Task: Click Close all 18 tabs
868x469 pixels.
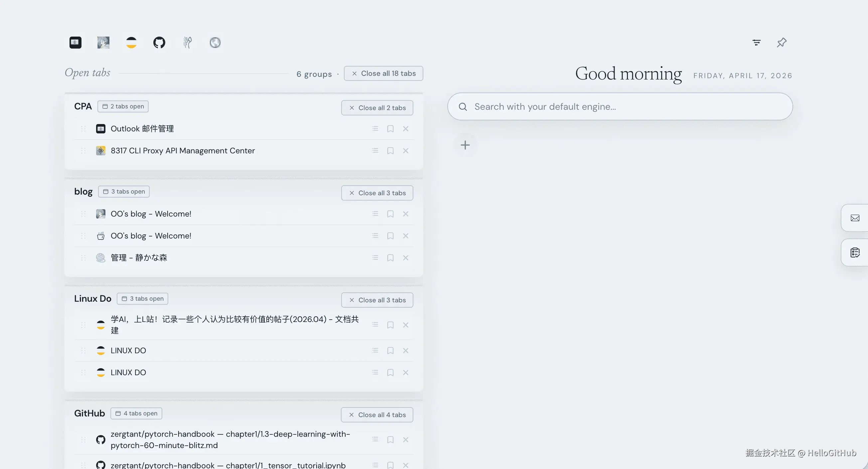Action: [383, 74]
